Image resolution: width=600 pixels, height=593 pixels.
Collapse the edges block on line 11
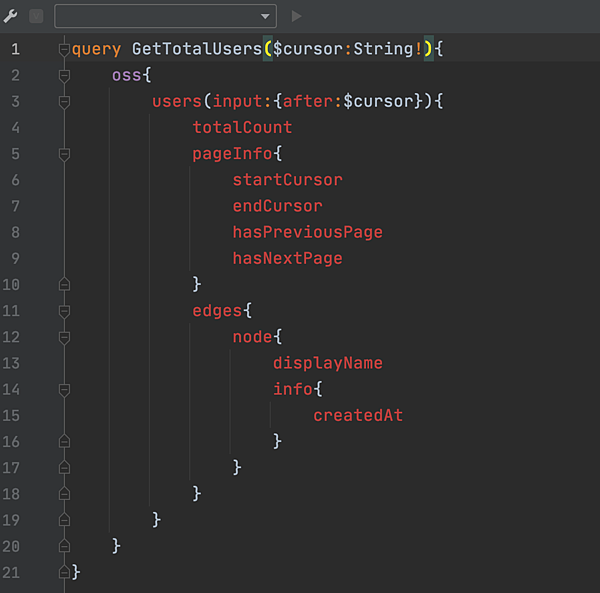coord(64,311)
